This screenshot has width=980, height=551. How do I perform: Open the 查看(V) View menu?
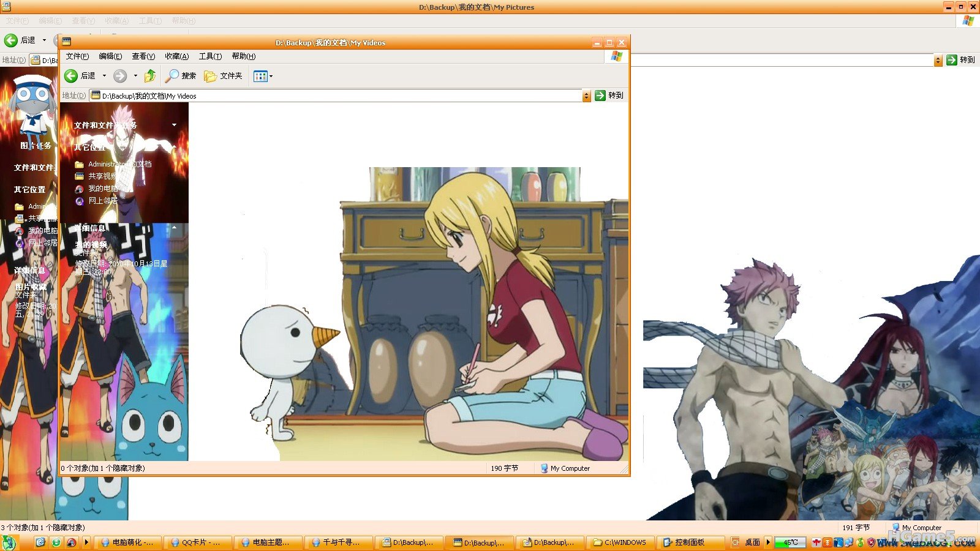click(143, 56)
